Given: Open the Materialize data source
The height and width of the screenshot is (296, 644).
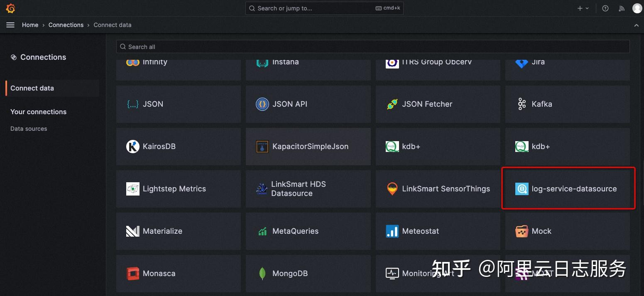Looking at the screenshot, I should pyautogui.click(x=162, y=231).
